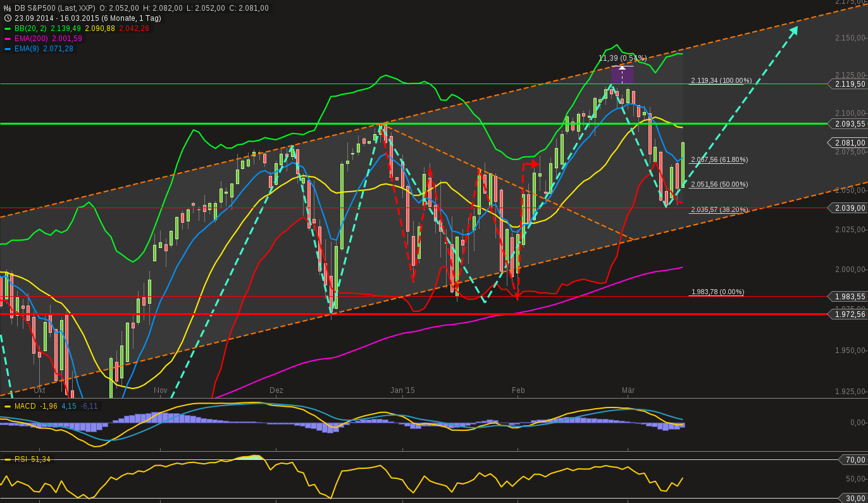Click the Fibonacci 2.051,56 (50.00%) label
The image size is (868, 503).
click(719, 184)
